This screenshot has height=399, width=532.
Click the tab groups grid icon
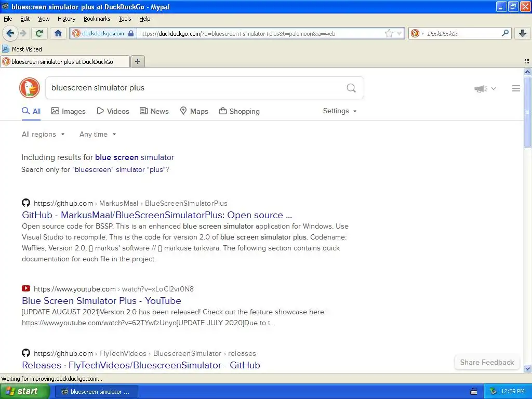pyautogui.click(x=527, y=61)
